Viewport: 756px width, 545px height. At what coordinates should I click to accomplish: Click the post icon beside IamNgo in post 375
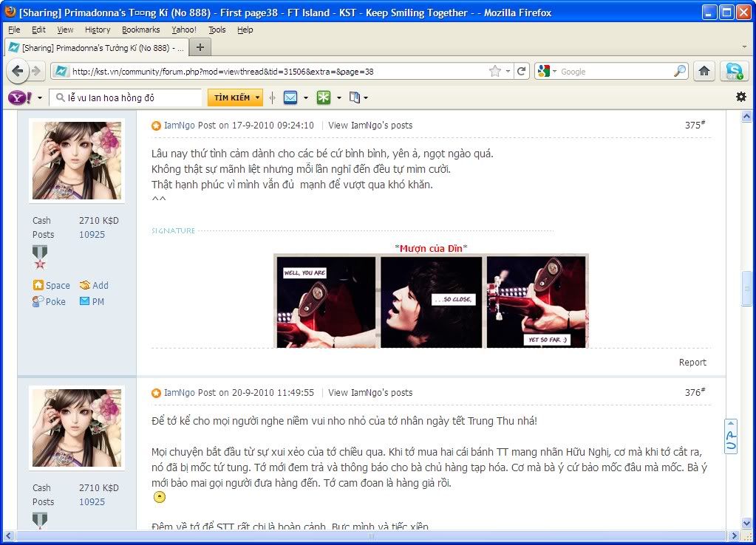156,126
